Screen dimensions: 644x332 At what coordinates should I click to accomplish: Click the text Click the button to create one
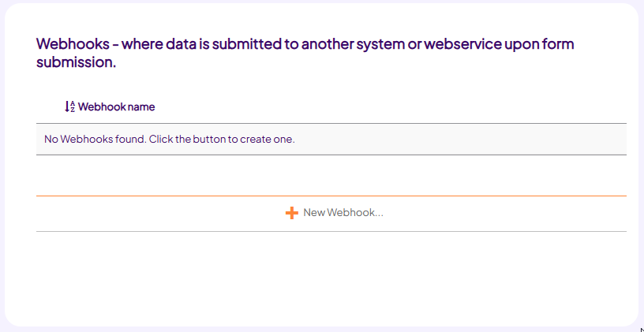pyautogui.click(x=222, y=139)
